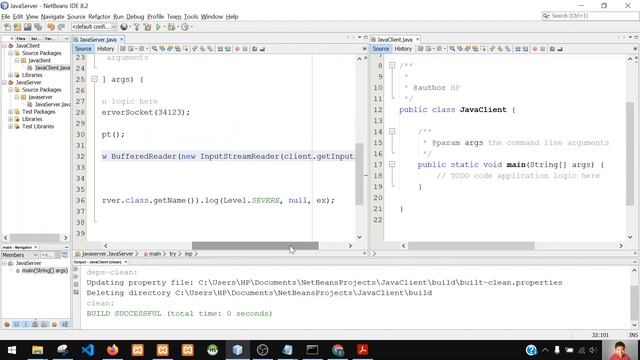
Task: Click project tree right scroll arrow
Action: tap(65, 238)
